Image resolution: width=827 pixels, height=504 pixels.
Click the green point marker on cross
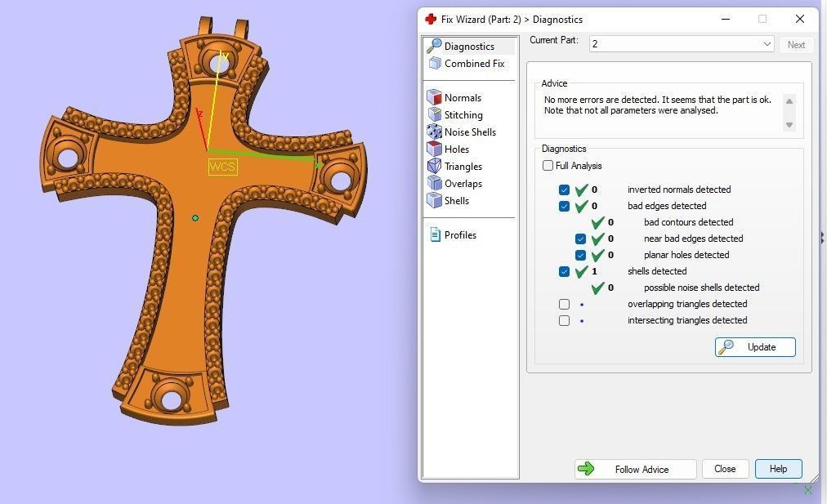pos(195,218)
